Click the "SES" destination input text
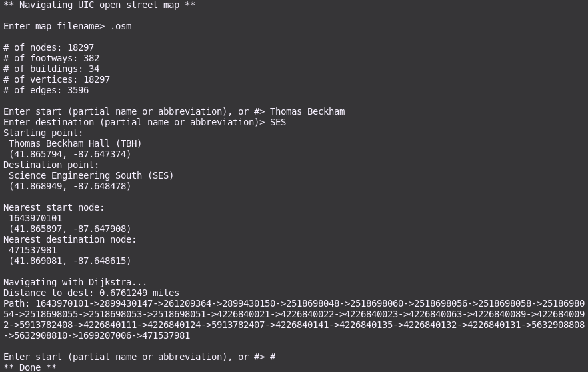The height and width of the screenshot is (372, 588). [x=278, y=123]
